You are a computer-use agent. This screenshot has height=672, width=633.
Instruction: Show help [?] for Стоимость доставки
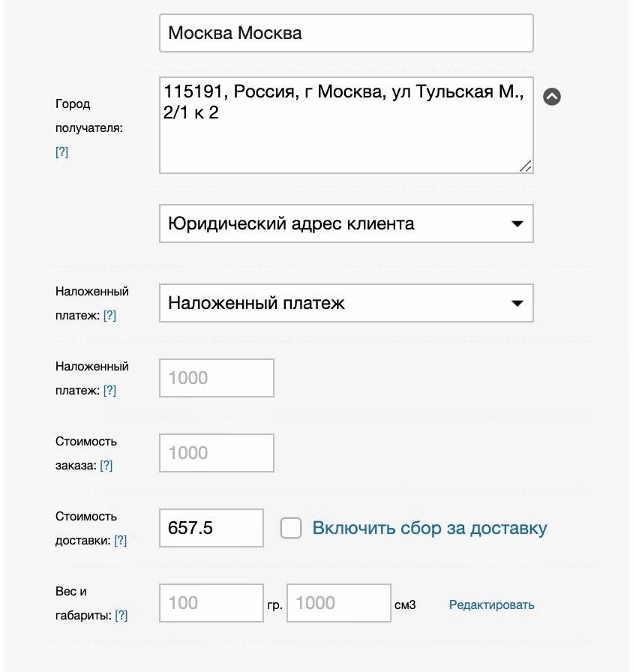(x=120, y=541)
